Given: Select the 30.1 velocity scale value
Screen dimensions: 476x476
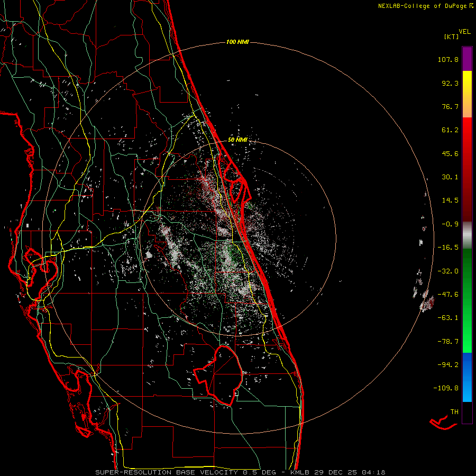Looking at the screenshot, I should pos(450,177).
